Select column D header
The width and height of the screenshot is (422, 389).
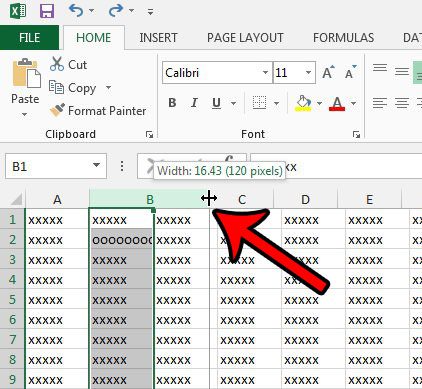305,199
